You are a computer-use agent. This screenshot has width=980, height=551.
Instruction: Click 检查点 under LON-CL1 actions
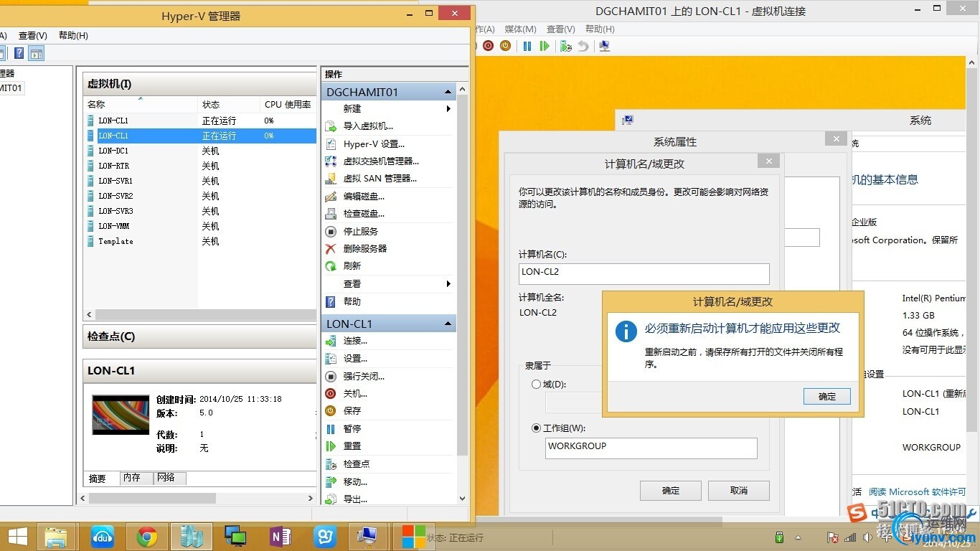pyautogui.click(x=357, y=464)
